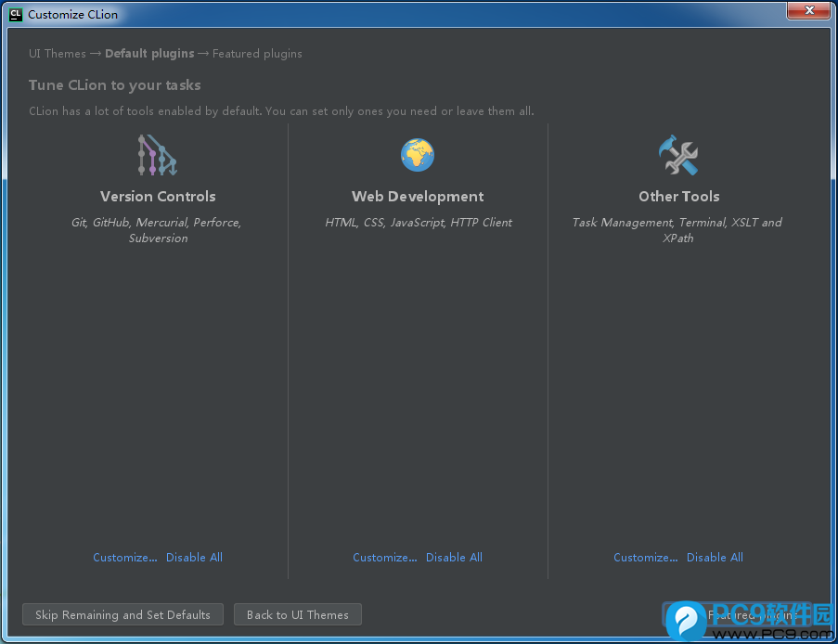
Task: Click the 'CLion has a lot of tools' sentence
Action: click(x=281, y=111)
